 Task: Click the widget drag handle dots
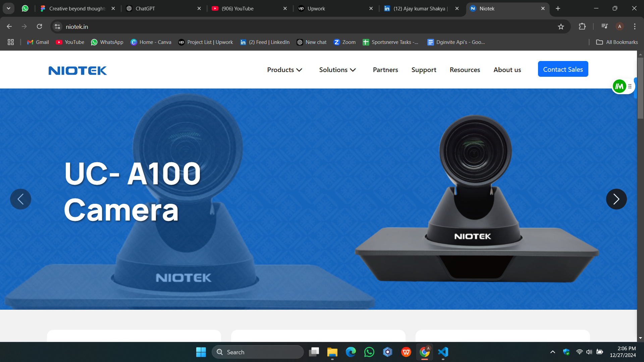(630, 86)
